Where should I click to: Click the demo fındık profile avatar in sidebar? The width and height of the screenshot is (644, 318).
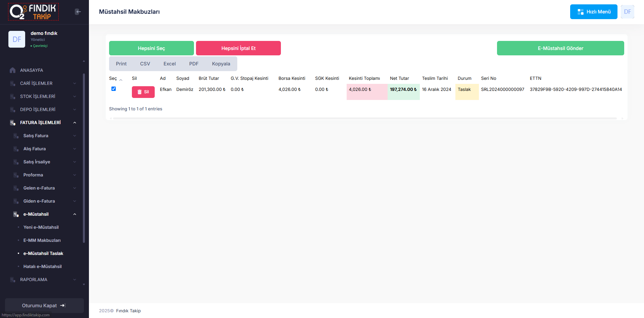click(x=17, y=39)
